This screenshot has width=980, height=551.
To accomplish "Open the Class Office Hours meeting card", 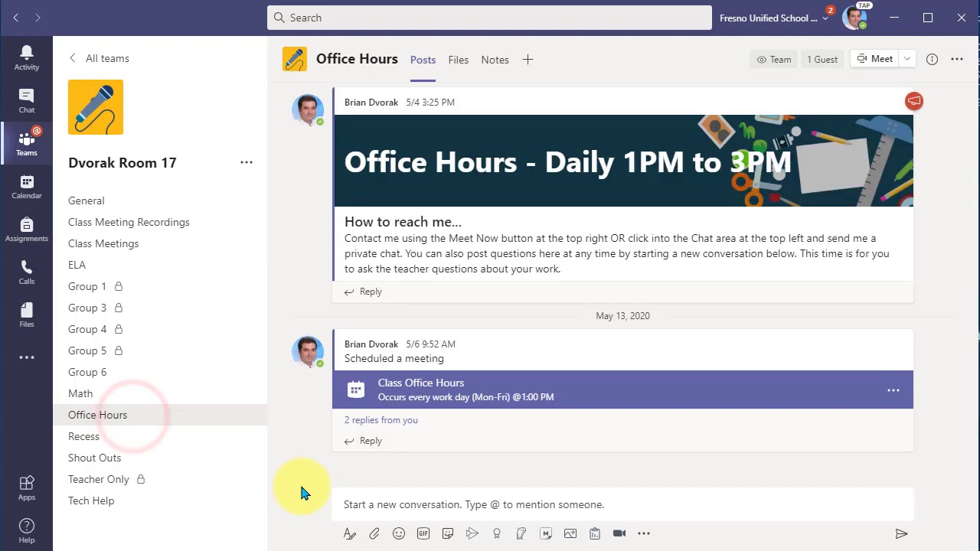I will [622, 390].
